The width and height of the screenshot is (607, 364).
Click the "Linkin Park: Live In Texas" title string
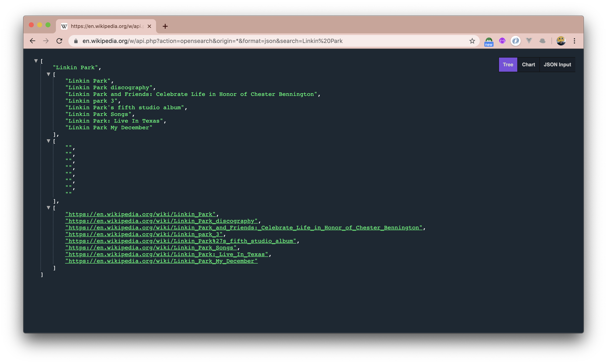(x=114, y=121)
